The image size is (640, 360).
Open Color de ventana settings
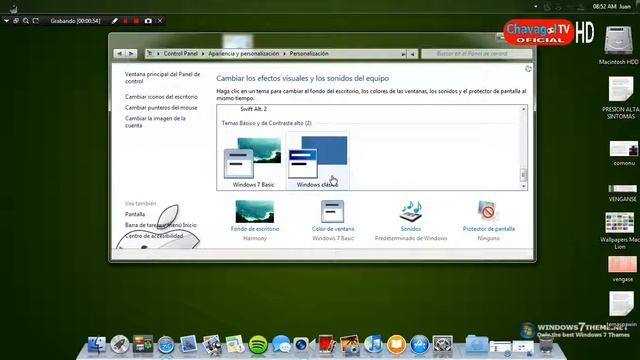(x=333, y=220)
